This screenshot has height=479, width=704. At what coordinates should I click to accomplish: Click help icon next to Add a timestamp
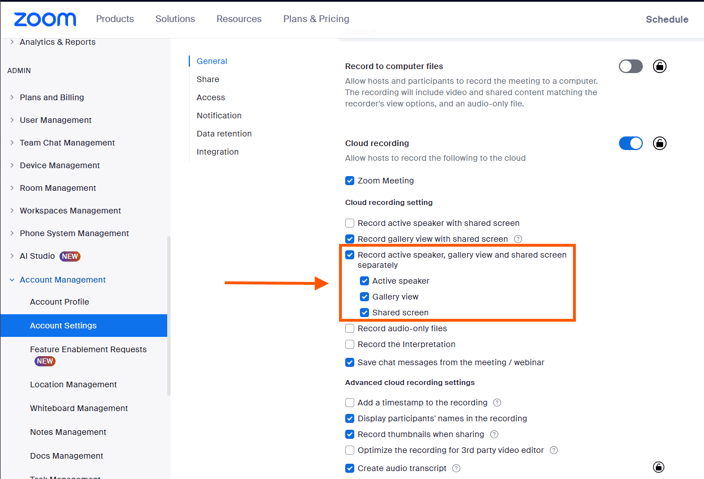tap(498, 403)
